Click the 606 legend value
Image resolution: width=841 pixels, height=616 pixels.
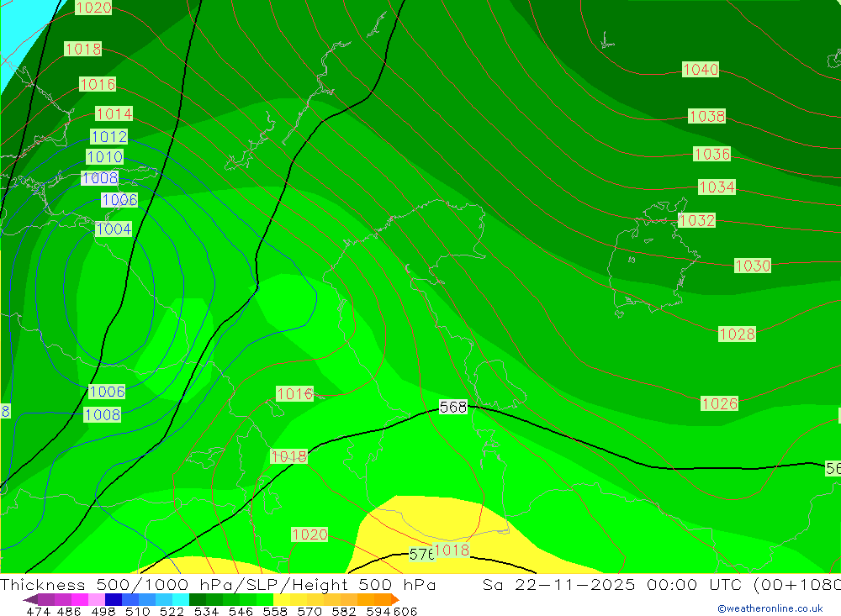pyautogui.click(x=405, y=611)
